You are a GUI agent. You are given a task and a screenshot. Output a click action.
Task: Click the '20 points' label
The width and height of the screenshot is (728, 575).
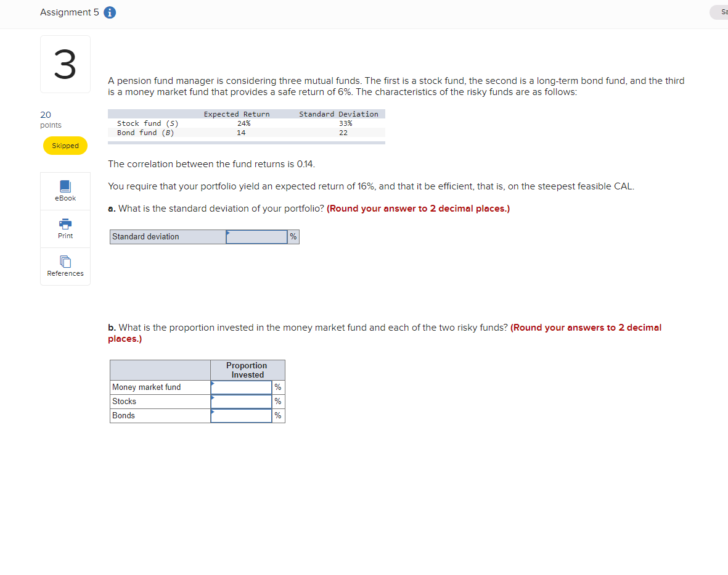pos(51,120)
